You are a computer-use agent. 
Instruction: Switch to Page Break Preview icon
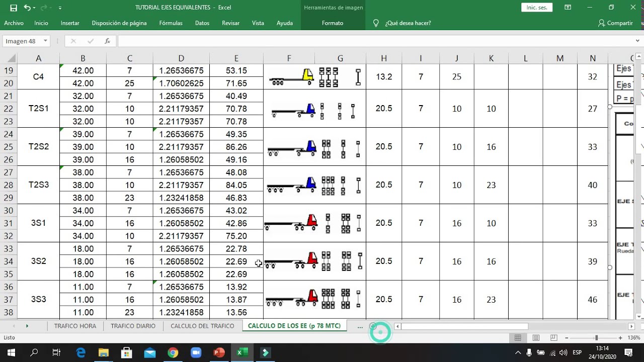pyautogui.click(x=554, y=338)
